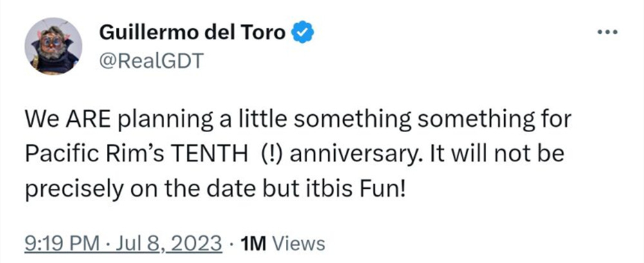
Task: Click the Guillermo del Toro display name
Action: 193,32
